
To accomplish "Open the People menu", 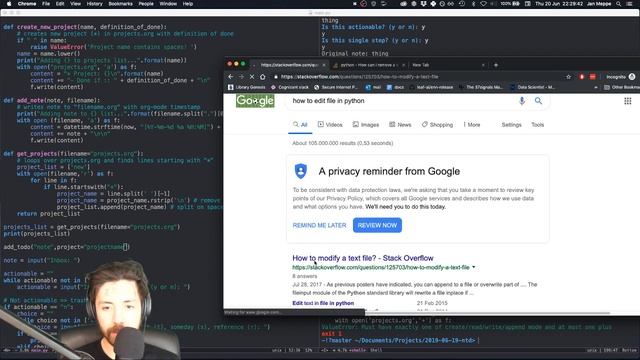I will [146, 4].
